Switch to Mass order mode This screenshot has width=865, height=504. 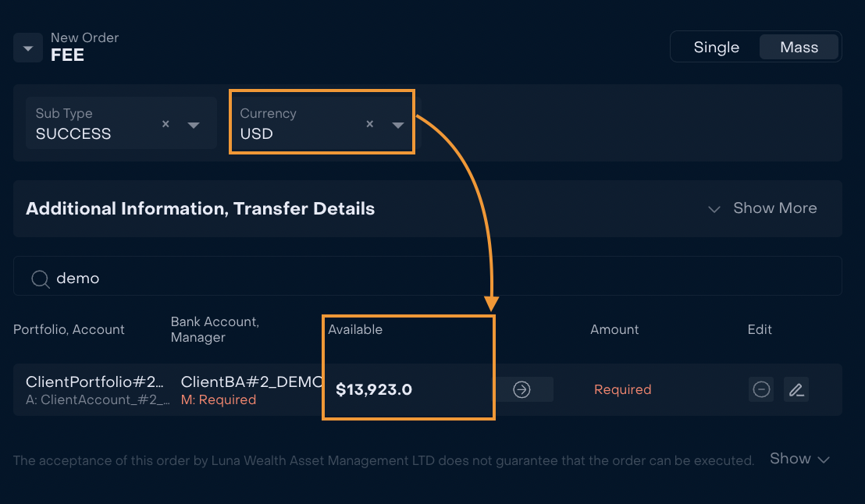799,48
